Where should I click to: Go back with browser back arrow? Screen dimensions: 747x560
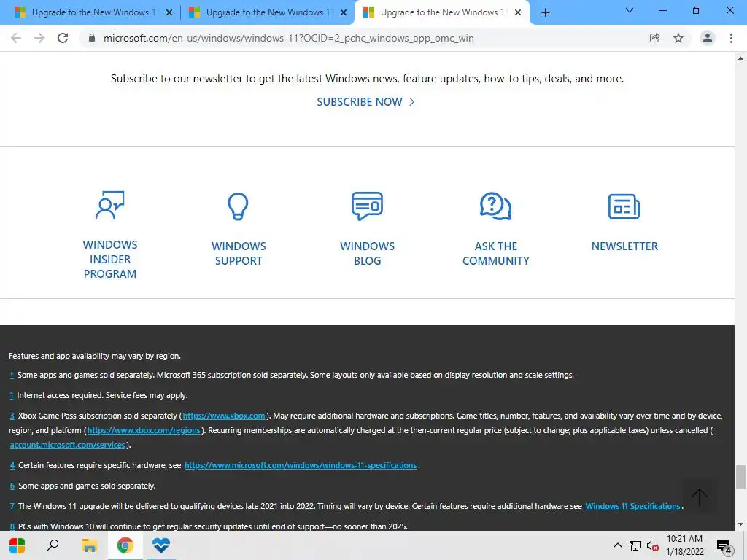[x=16, y=38]
